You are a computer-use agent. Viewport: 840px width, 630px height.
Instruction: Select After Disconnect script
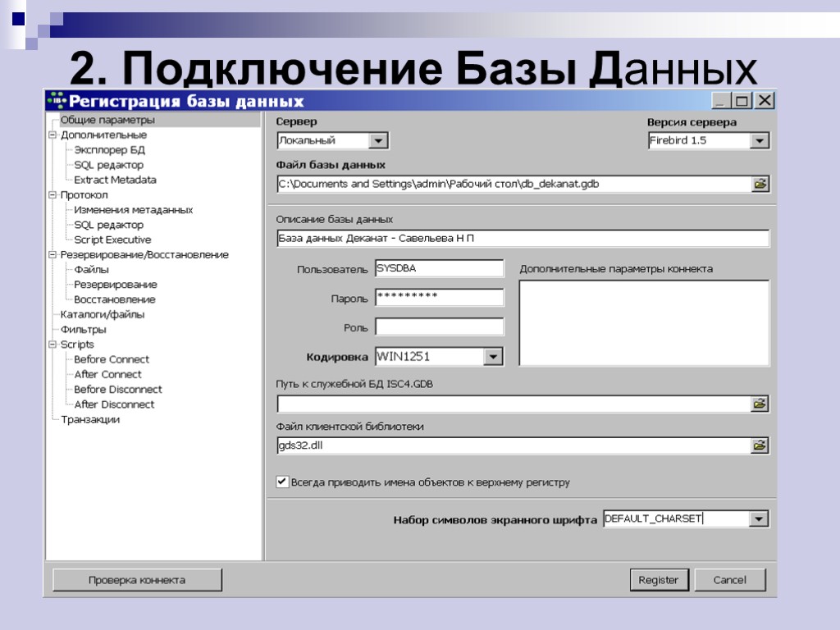pyautogui.click(x=114, y=404)
